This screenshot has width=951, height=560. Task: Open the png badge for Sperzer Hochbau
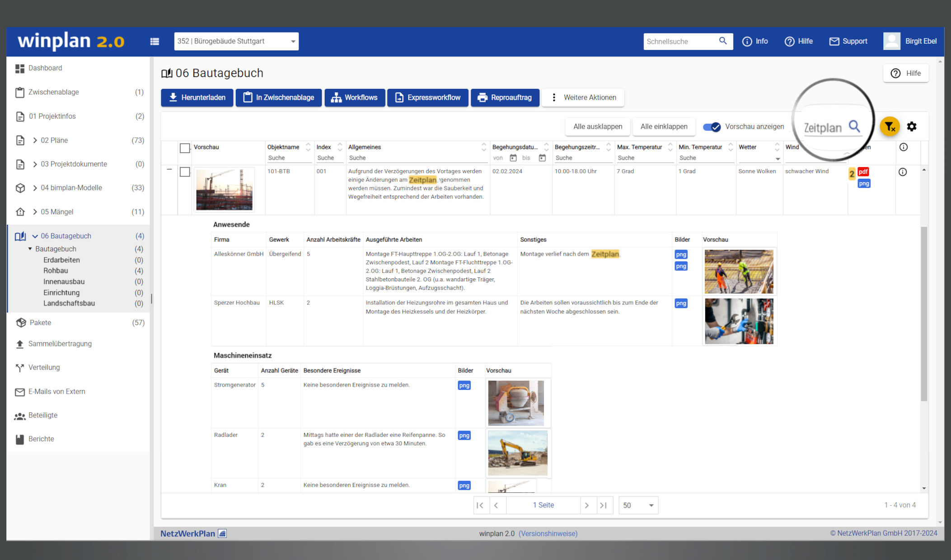681,303
